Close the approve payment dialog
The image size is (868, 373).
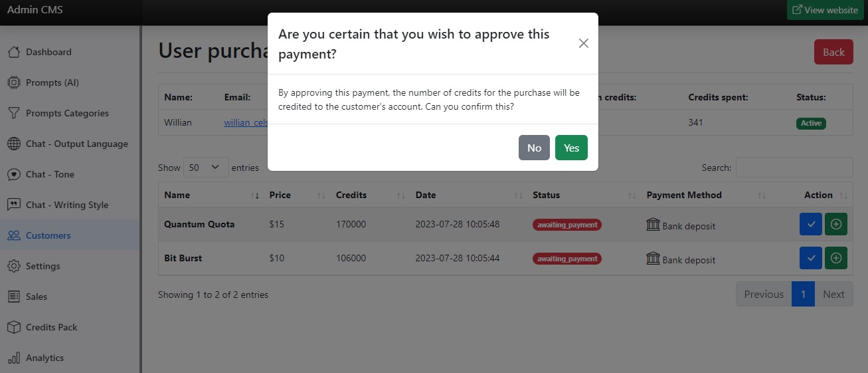(x=584, y=43)
